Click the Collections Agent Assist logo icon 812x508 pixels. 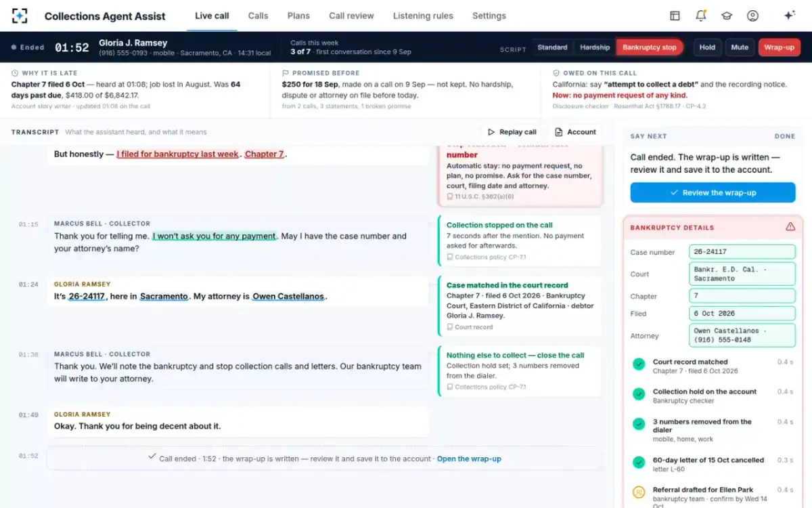(x=20, y=16)
